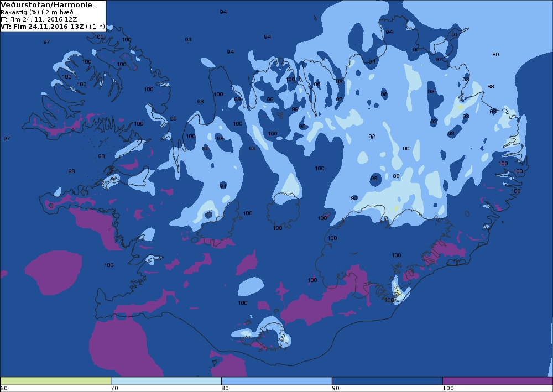Viewport: 553px width, 392px height.
Task: Click the legend scale label "100" under the color bar
Action: click(448, 389)
